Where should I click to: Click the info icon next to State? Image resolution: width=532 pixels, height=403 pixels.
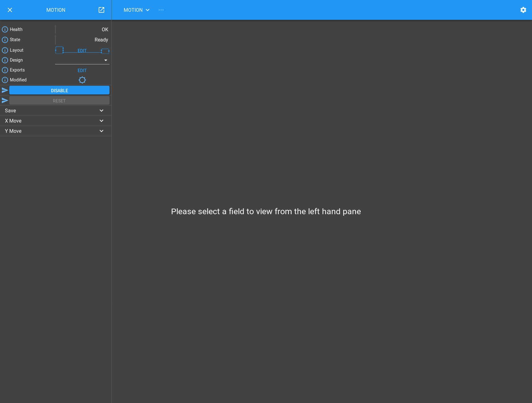click(x=5, y=40)
